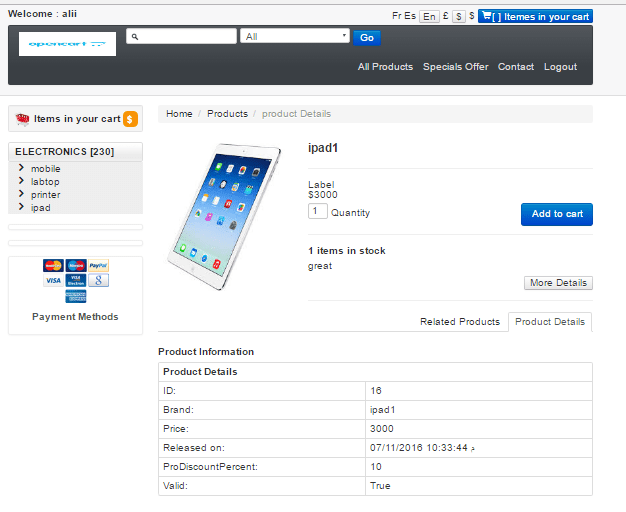Click the opencart logo
Screen dimensions: 626x512
(x=67, y=44)
